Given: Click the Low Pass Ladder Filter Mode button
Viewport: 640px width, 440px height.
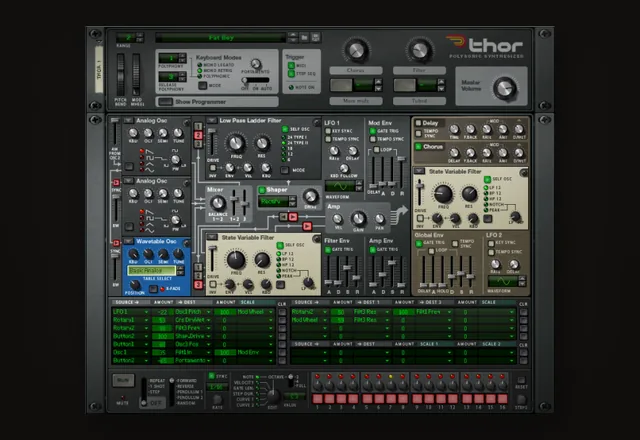Looking at the screenshot, I should [x=284, y=170].
